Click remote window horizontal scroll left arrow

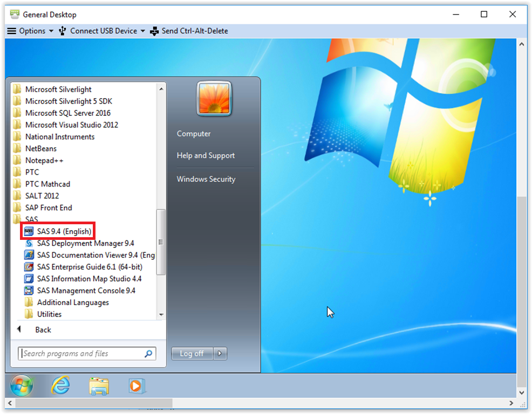10,403
